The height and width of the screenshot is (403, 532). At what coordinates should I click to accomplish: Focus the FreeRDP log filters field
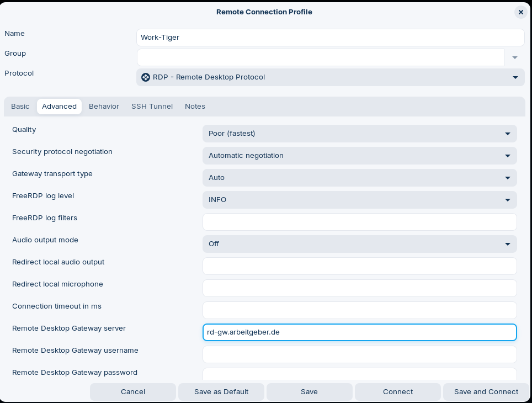tap(359, 222)
